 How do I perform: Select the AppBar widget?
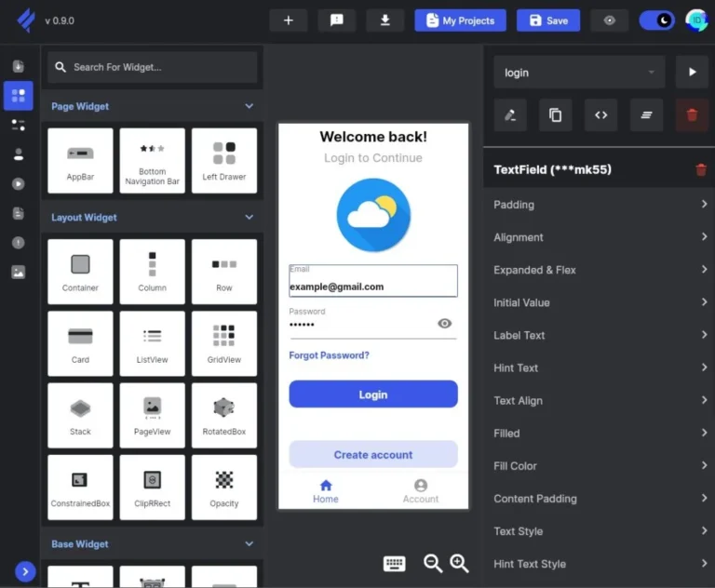80,160
